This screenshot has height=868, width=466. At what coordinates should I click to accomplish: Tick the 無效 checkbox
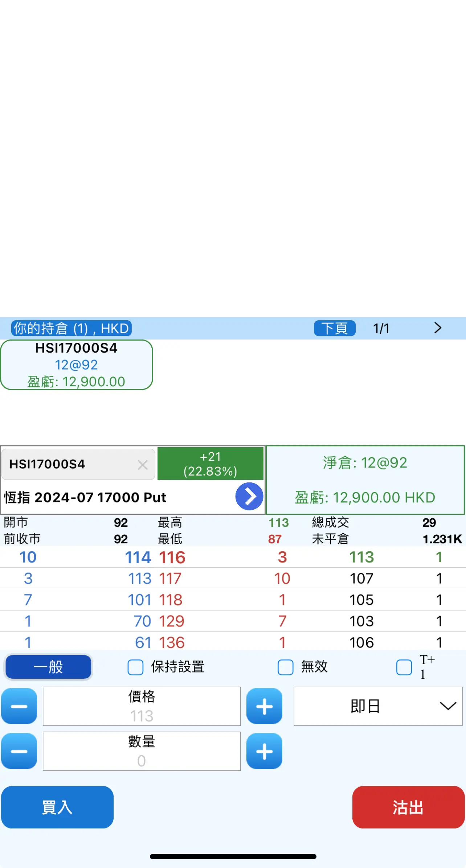coord(285,667)
